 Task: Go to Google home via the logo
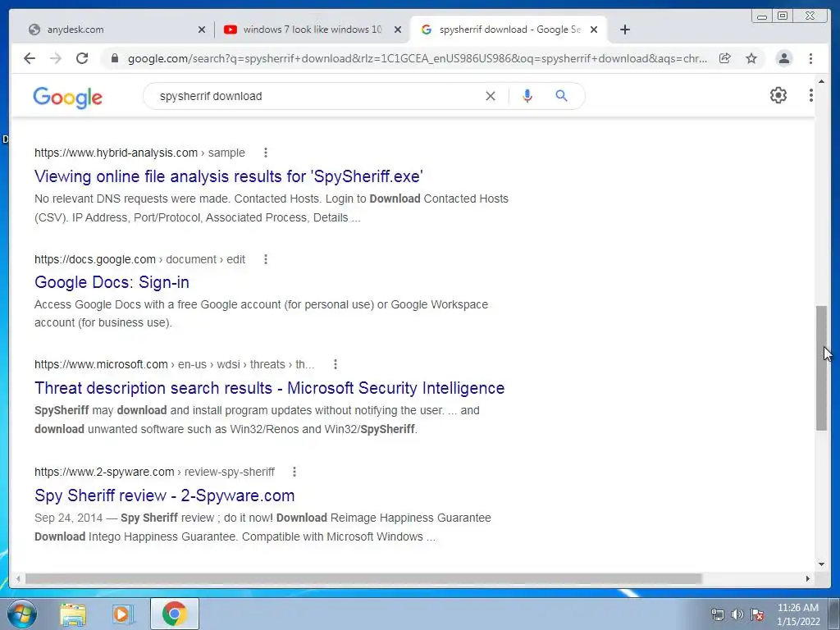67,97
